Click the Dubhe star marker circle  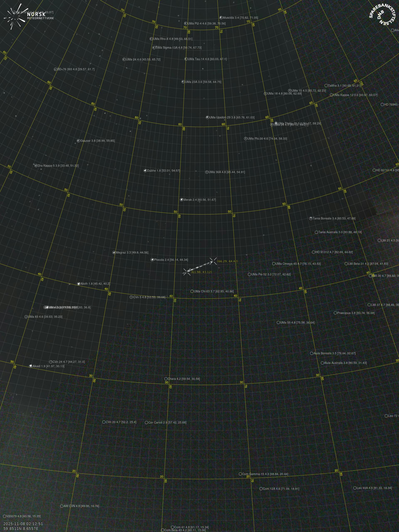point(145,171)
